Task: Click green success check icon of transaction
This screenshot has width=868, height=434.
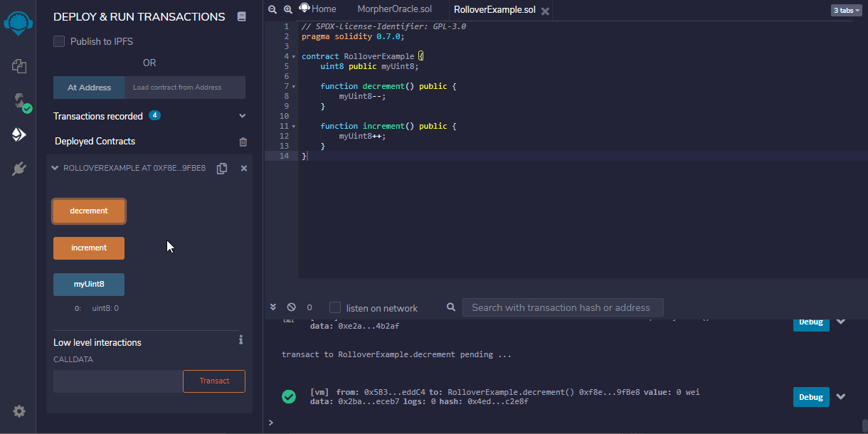Action: pyautogui.click(x=289, y=397)
